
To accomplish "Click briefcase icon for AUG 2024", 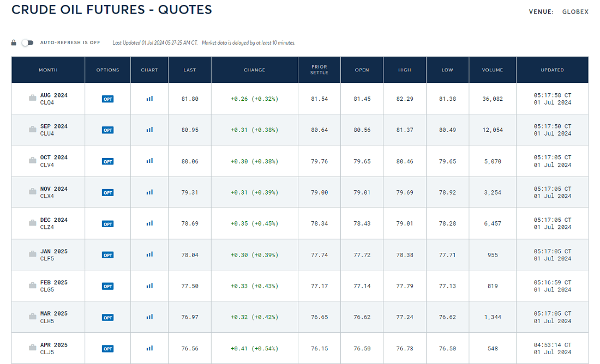I will [x=33, y=98].
